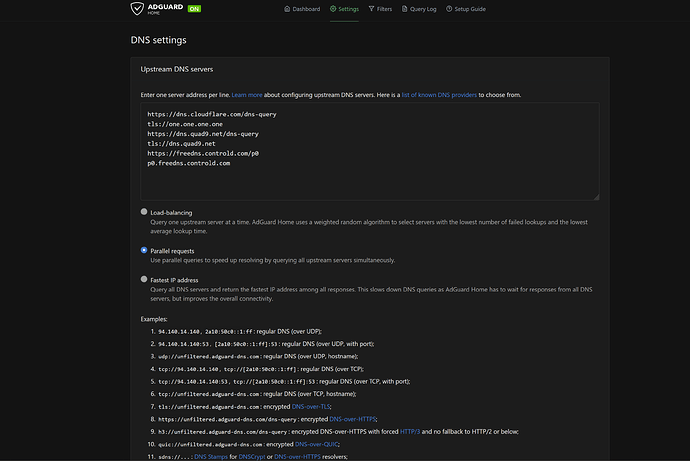Click the AdGuard Home shield logo
690x461 pixels.
tap(139, 9)
